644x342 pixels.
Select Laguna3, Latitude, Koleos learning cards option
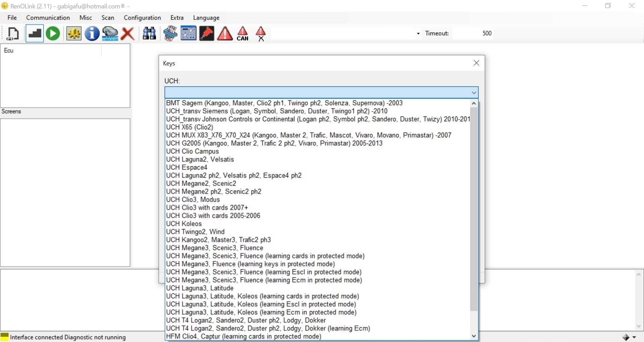(x=318, y=296)
